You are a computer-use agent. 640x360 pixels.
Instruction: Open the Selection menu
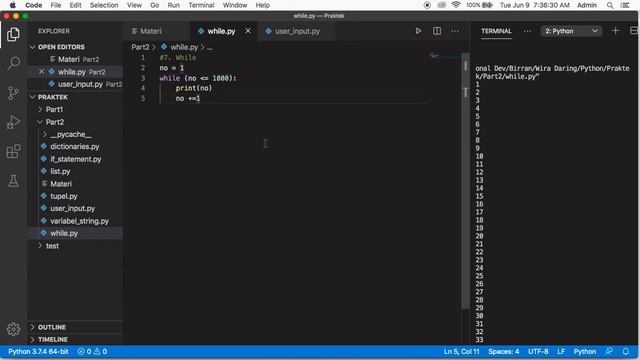coord(104,5)
